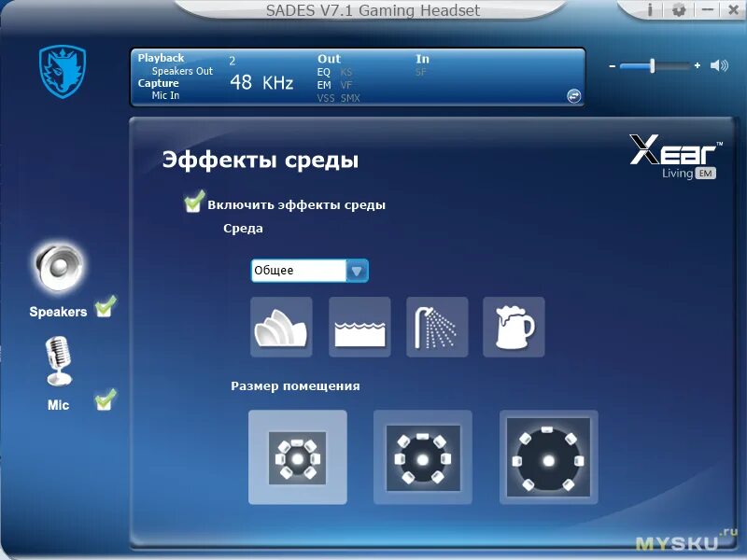Click the Speakers label in sidebar
This screenshot has width=747, height=560.
(x=58, y=312)
